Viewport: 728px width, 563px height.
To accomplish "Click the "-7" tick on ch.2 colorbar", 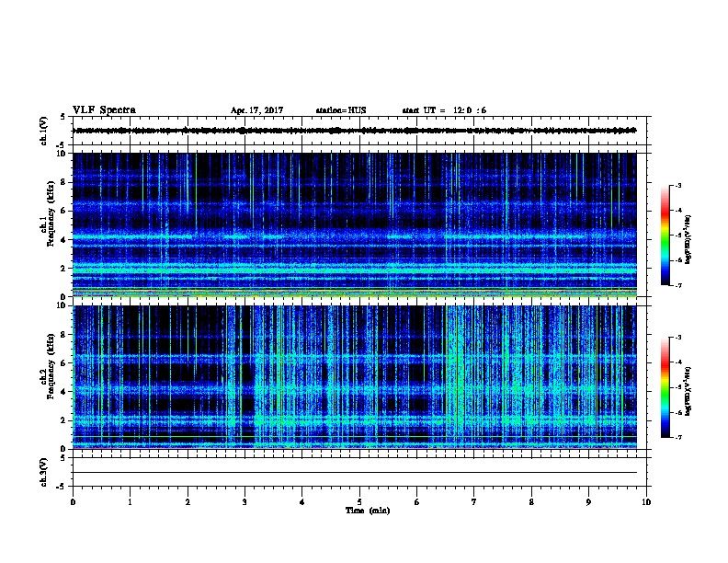I will pyautogui.click(x=678, y=437).
